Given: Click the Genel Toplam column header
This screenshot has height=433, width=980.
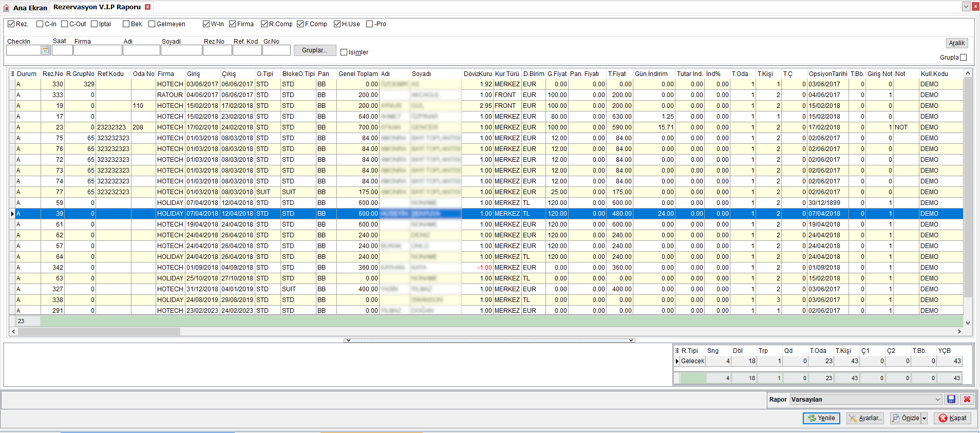Looking at the screenshot, I should [x=358, y=74].
